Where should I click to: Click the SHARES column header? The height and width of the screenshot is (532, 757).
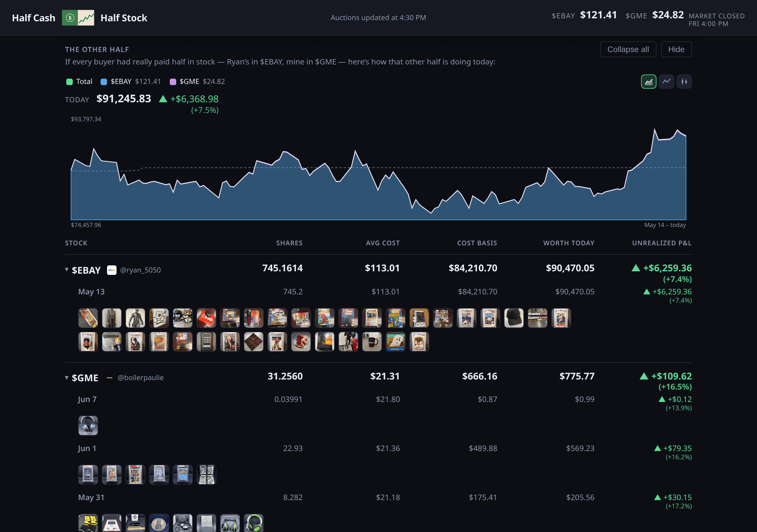coord(289,243)
